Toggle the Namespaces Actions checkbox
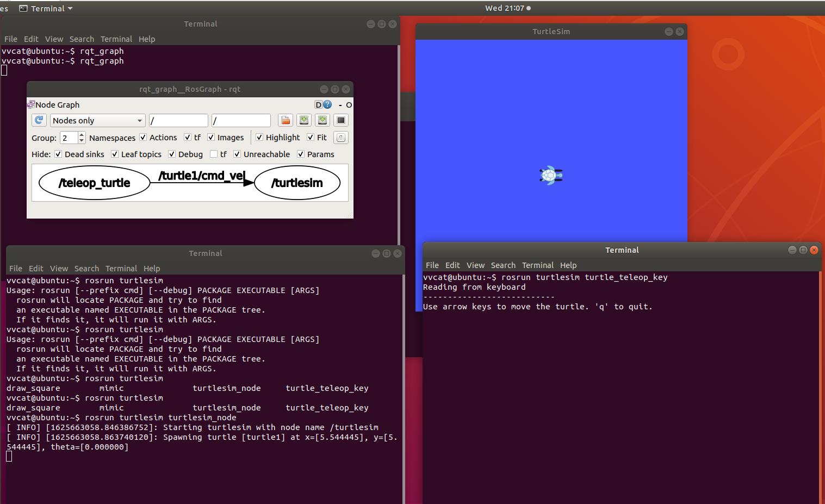 (x=143, y=138)
